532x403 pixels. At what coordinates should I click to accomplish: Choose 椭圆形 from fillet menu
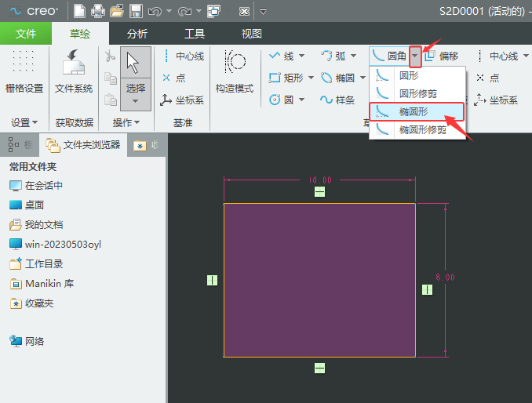(x=417, y=112)
